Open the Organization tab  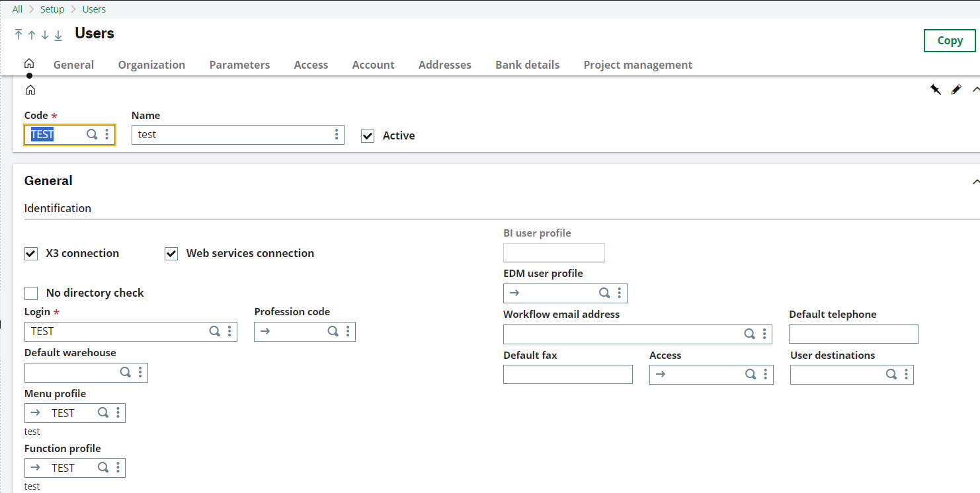click(x=151, y=65)
